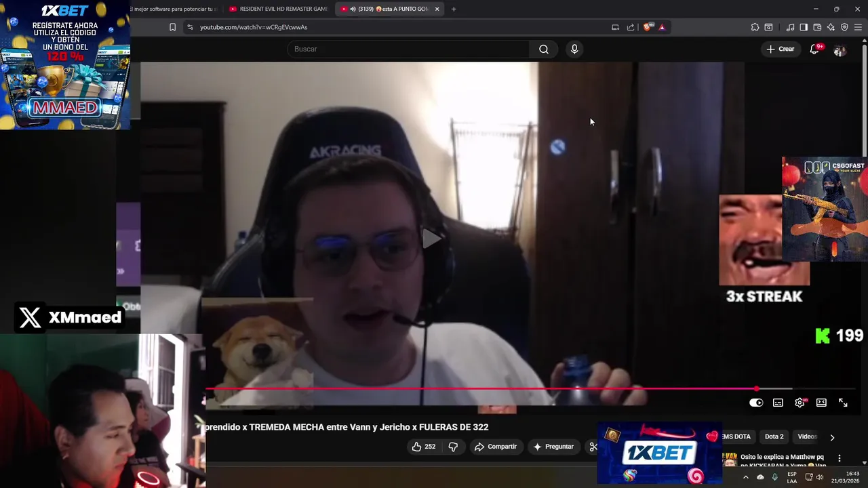Select the Videos filter chip
The height and width of the screenshot is (488, 868).
click(x=807, y=436)
